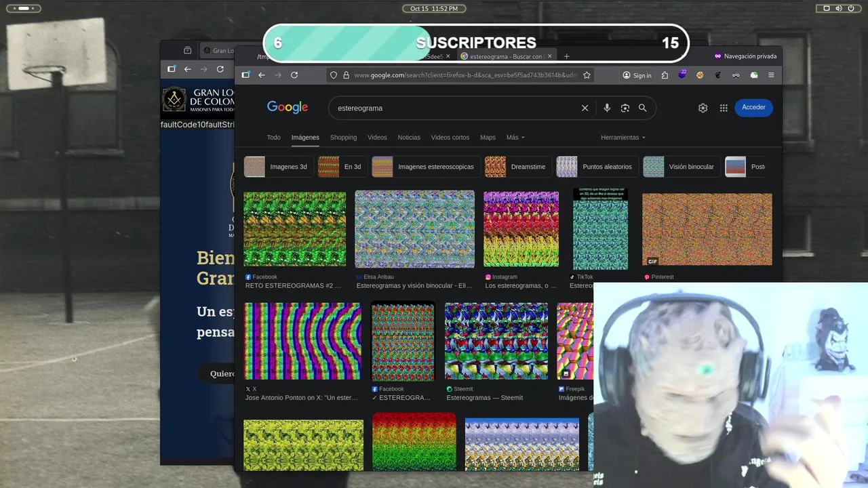The width and height of the screenshot is (868, 488).
Task: Open the clock showing Oct 15 11:52 PM
Action: click(x=434, y=8)
